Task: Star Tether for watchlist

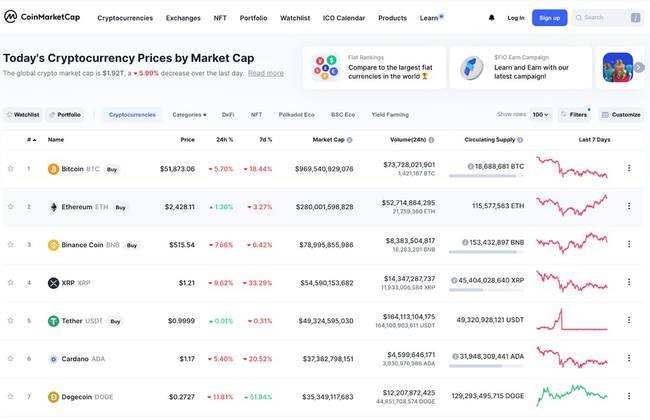Action: click(x=11, y=320)
